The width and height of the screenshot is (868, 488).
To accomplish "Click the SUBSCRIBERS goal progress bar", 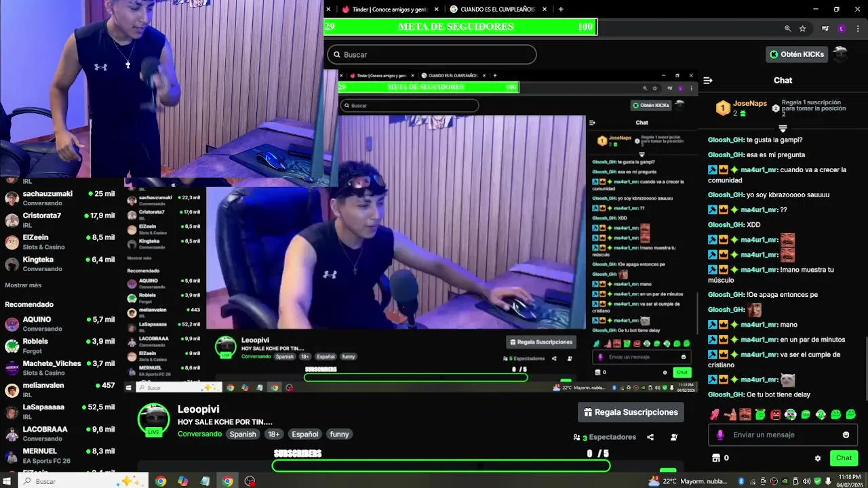I will tap(441, 466).
